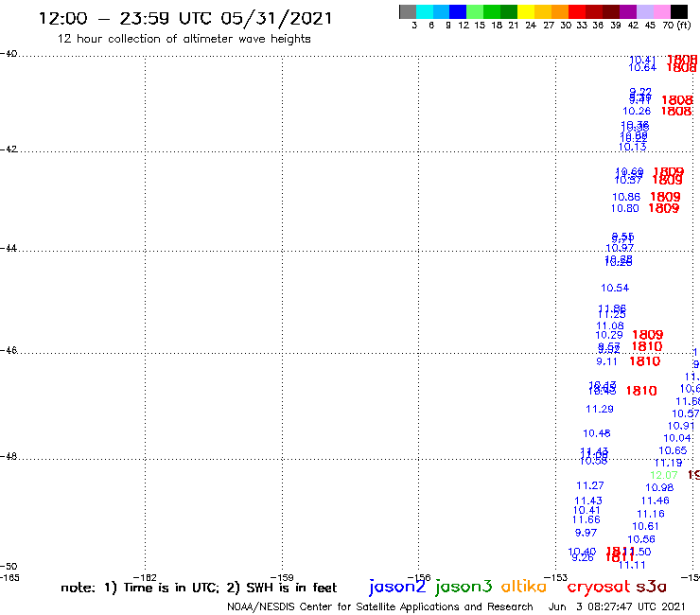The height and width of the screenshot is (615, 700).
Task: Click the 's3a' satellite label
Action: [x=652, y=587]
